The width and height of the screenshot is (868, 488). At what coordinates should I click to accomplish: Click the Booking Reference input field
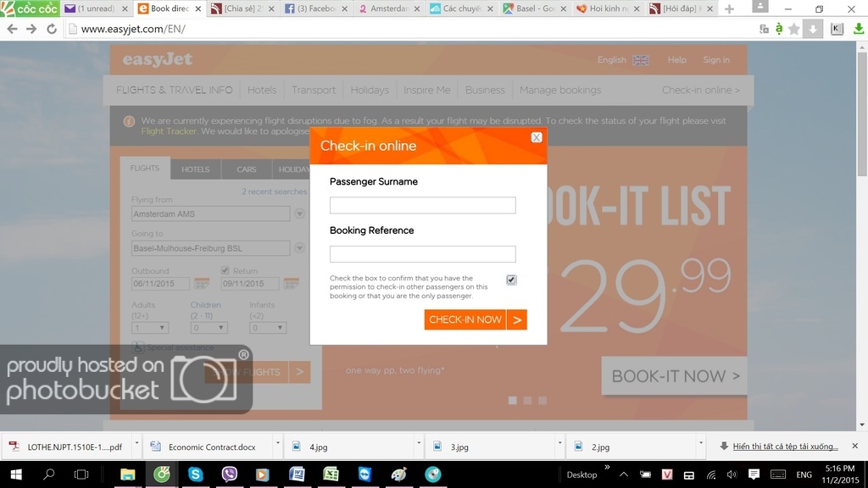pyautogui.click(x=422, y=254)
